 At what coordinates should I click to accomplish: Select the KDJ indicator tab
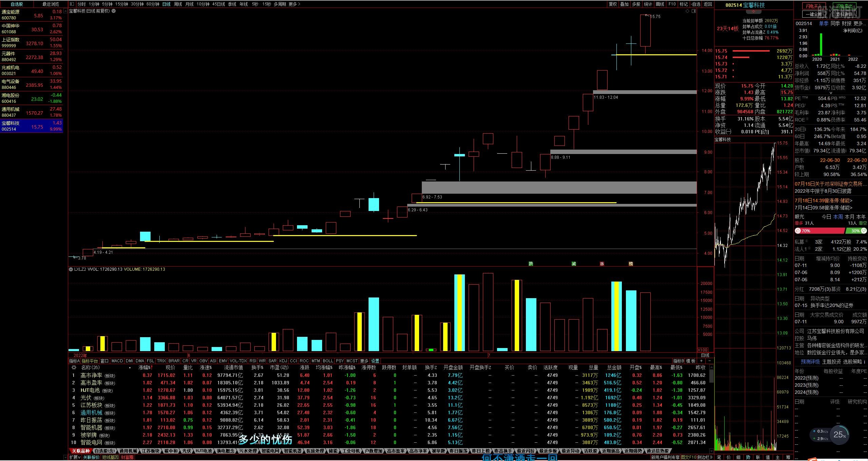point(283,361)
